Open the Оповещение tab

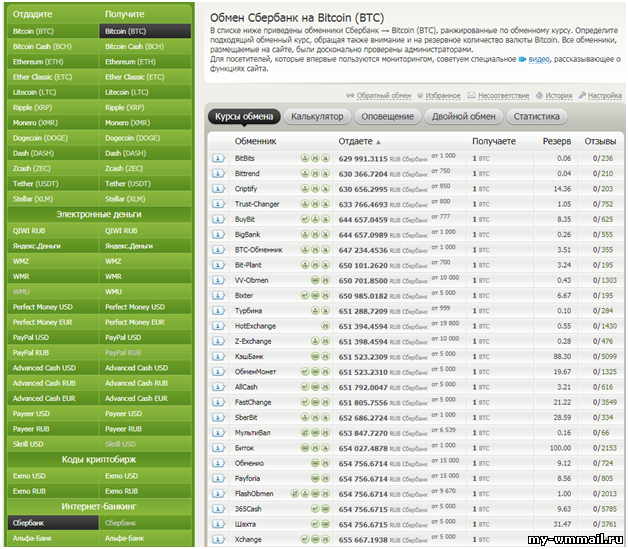pyautogui.click(x=387, y=117)
